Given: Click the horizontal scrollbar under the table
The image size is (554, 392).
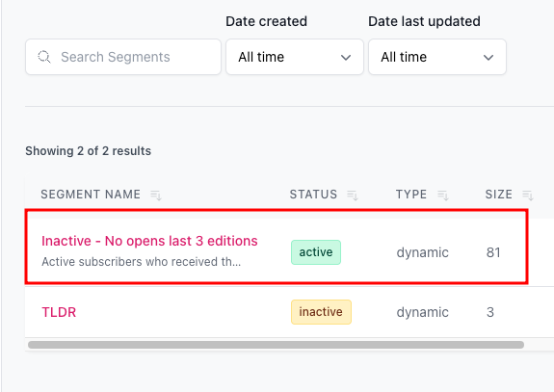Looking at the screenshot, I should 276,345.
